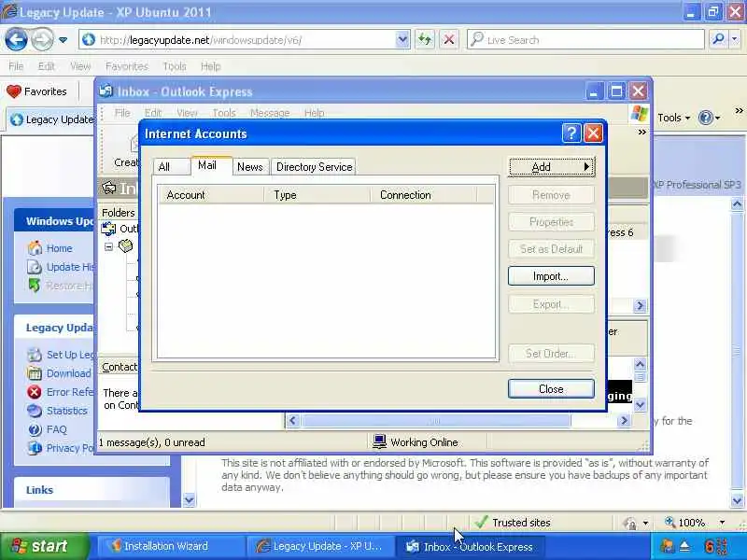747x560 pixels.
Task: Open the search provider dropdown arrow
Action: 735,39
